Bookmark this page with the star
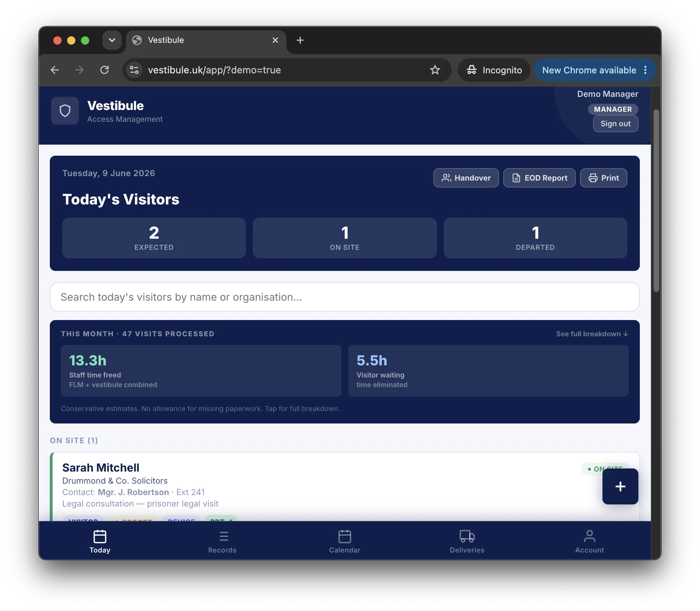This screenshot has height=611, width=700. pyautogui.click(x=435, y=70)
